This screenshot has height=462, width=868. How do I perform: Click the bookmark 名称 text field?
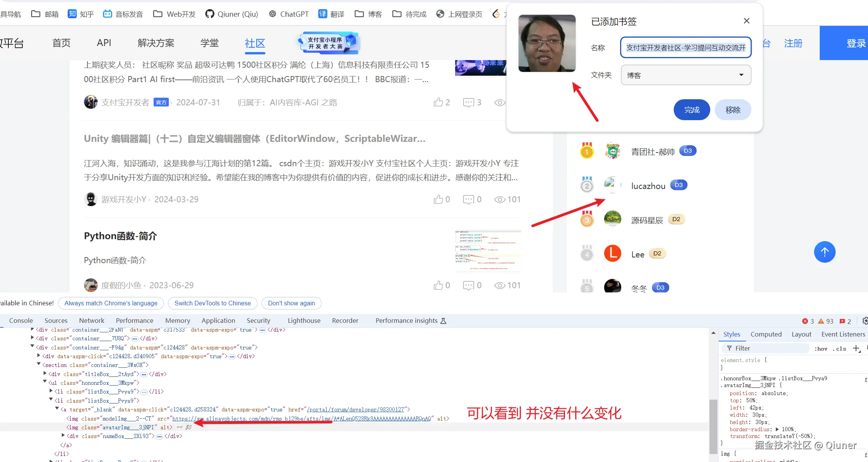click(686, 48)
